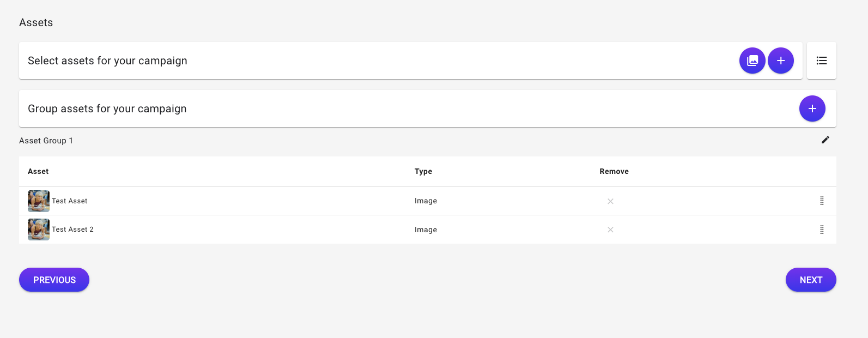
Task: Click the Remove column header
Action: tap(614, 171)
